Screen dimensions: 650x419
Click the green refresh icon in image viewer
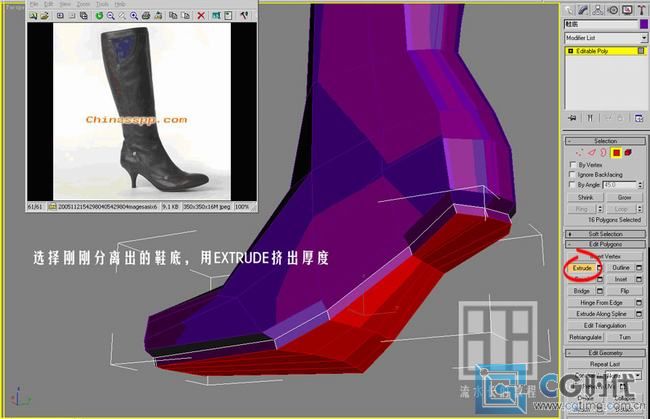tap(99, 16)
